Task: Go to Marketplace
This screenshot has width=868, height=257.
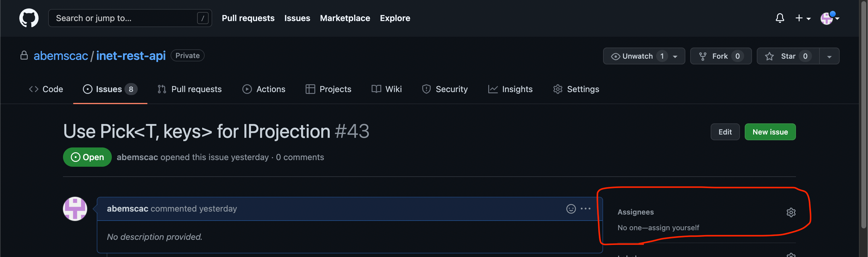Action: click(345, 18)
